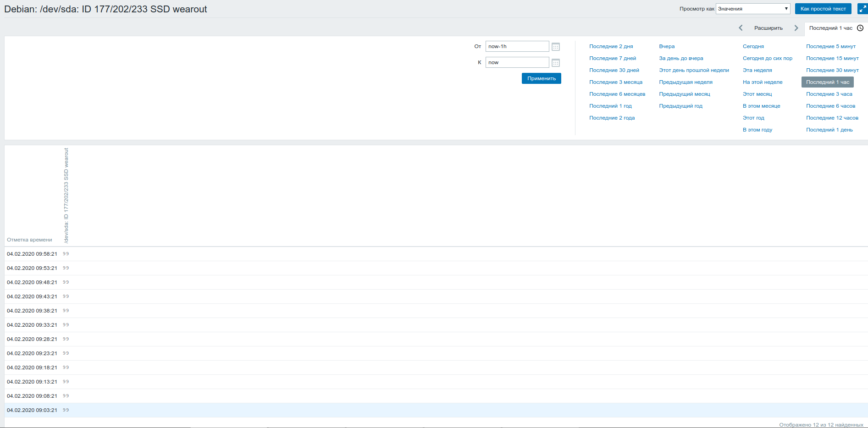Set range to Последние 6 часов
The height and width of the screenshot is (428, 868).
click(x=830, y=106)
